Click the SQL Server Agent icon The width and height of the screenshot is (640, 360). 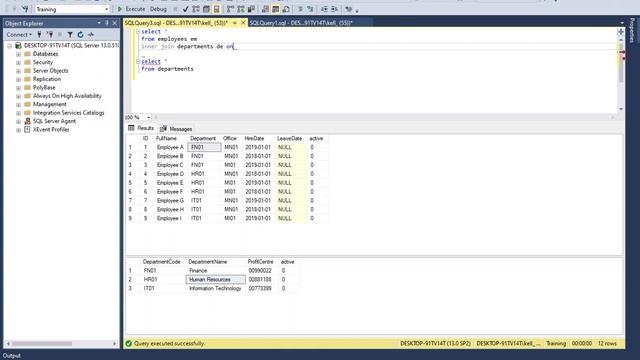[x=27, y=121]
